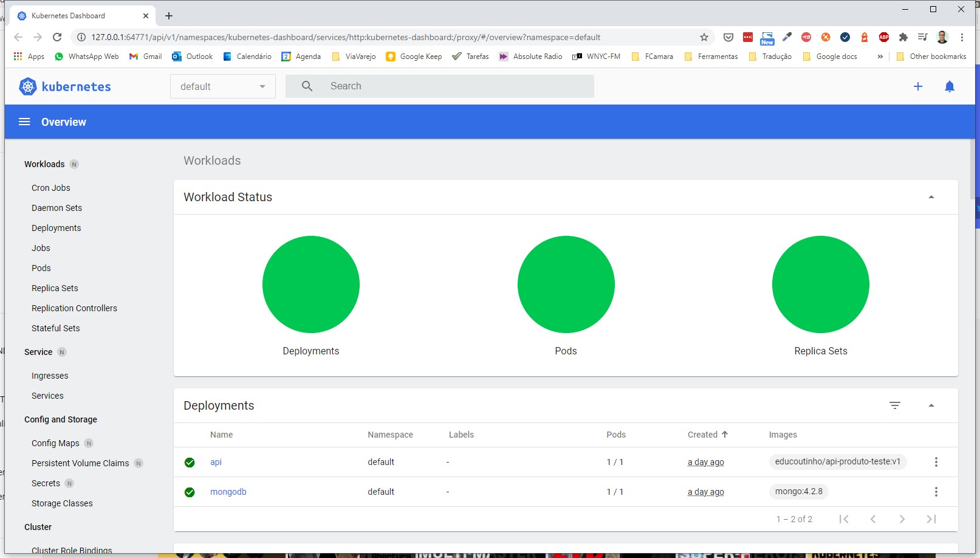Open the mongodb deployment link
Screen dimensions: 980x558
(x=228, y=492)
